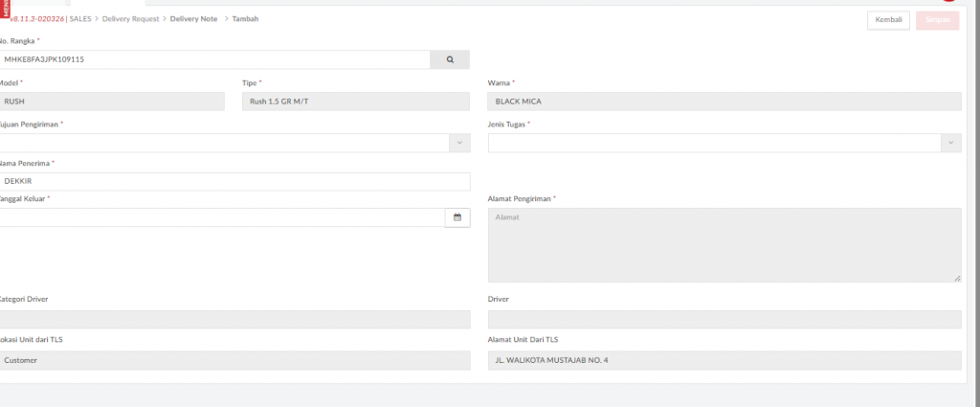Expand the Jenis Tugas dropdown
The image size is (980, 407).
950,143
